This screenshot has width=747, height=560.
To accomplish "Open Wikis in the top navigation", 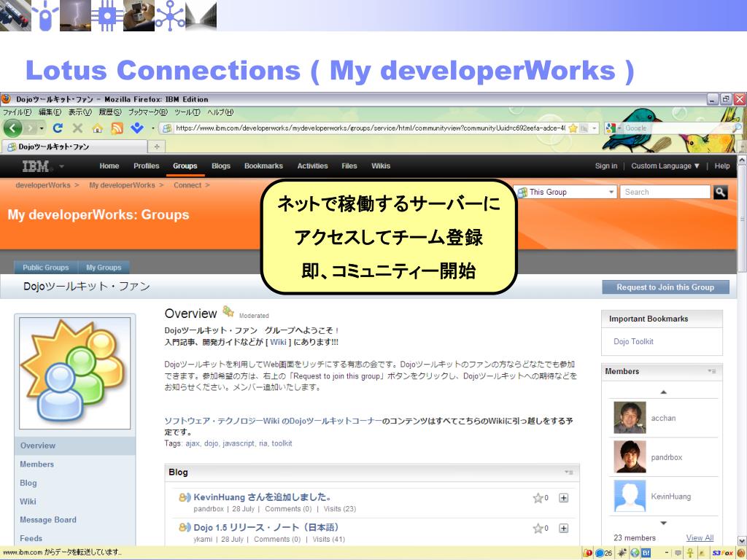I will pos(381,166).
